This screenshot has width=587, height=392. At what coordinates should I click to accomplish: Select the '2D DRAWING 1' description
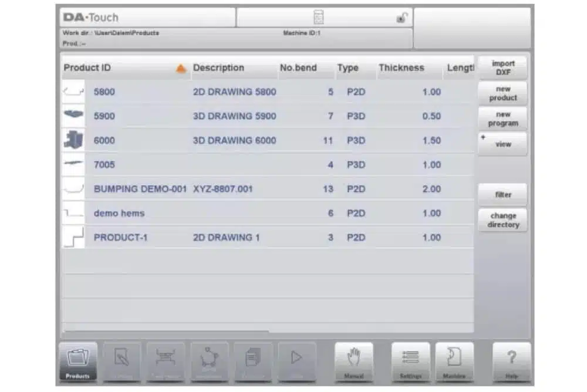point(226,238)
